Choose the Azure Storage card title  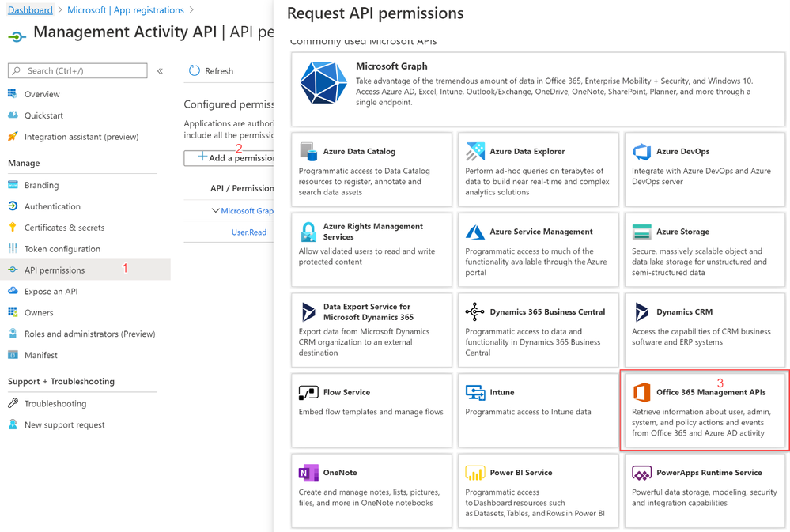coord(682,232)
